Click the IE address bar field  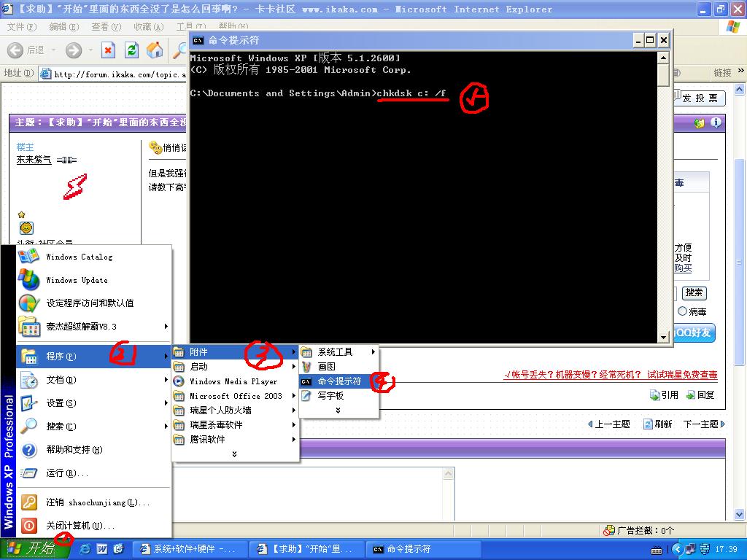coord(113,74)
